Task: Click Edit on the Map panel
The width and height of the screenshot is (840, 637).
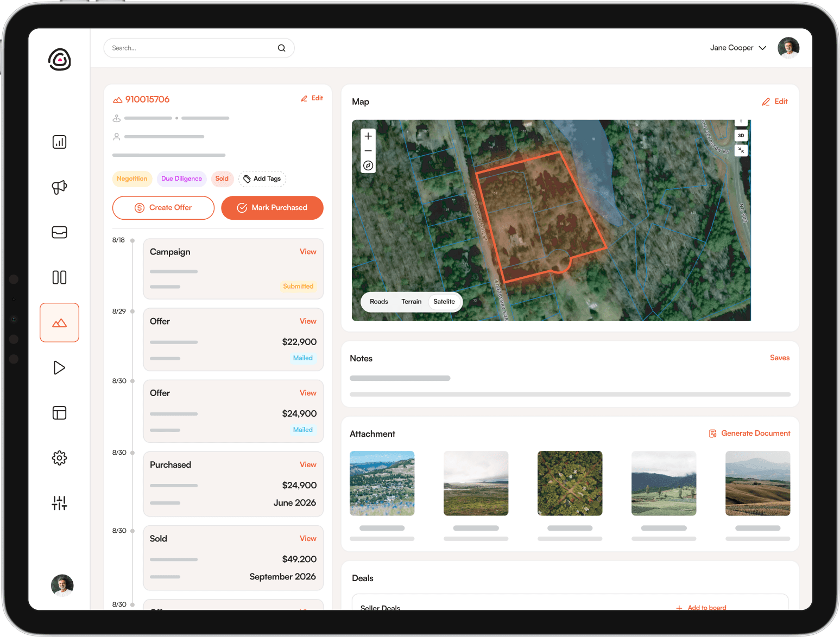Action: (x=775, y=101)
